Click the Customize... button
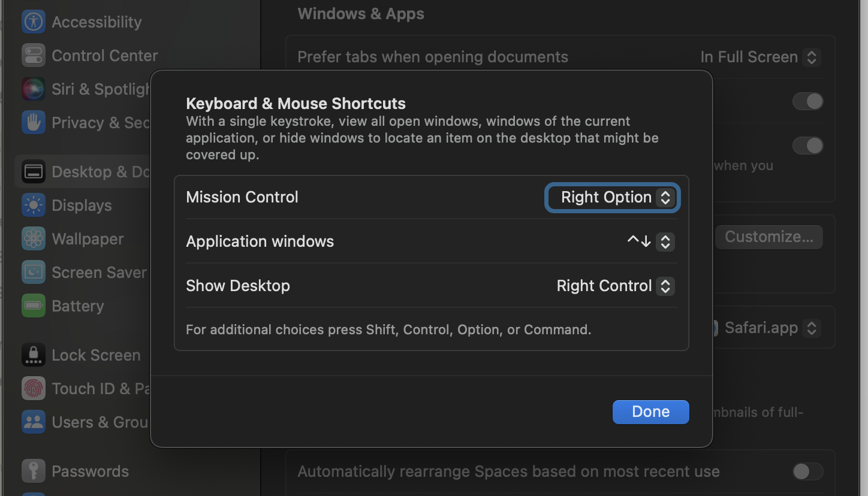This screenshot has height=496, width=868. pyautogui.click(x=768, y=237)
